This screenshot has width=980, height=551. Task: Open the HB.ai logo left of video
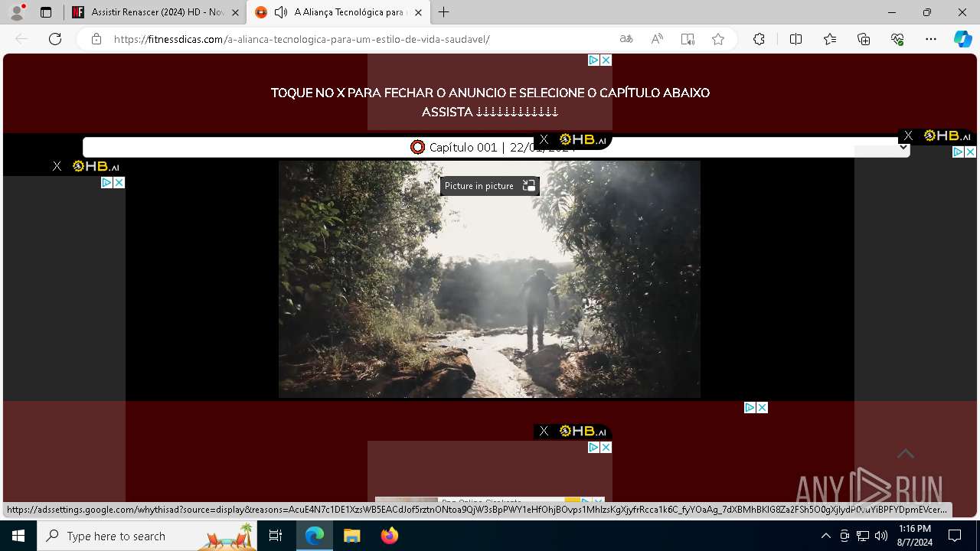[x=96, y=166]
